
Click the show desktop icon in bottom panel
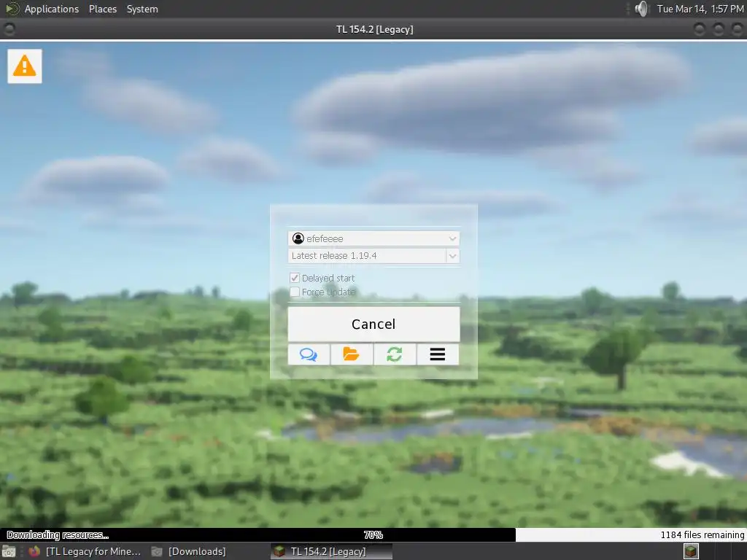click(x=8, y=551)
